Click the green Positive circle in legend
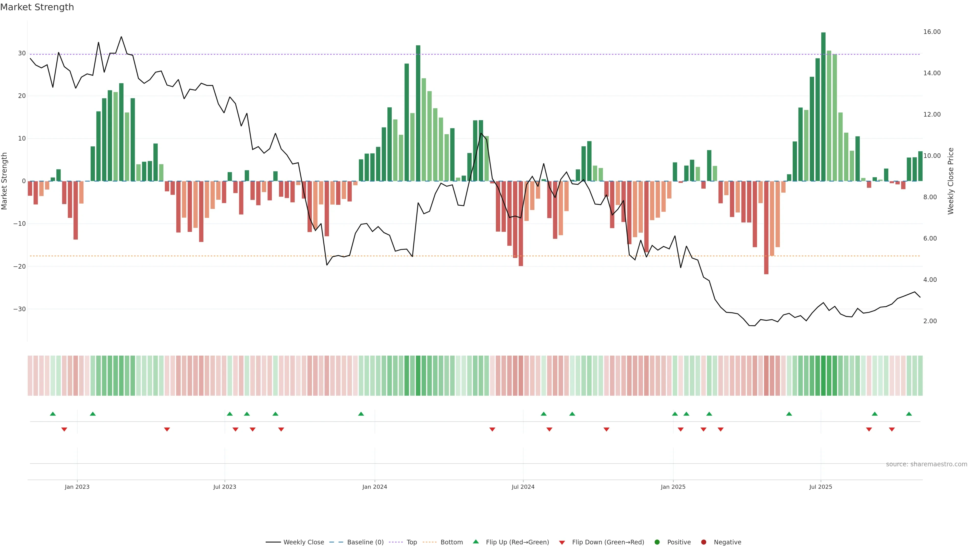980x551 pixels. point(657,542)
